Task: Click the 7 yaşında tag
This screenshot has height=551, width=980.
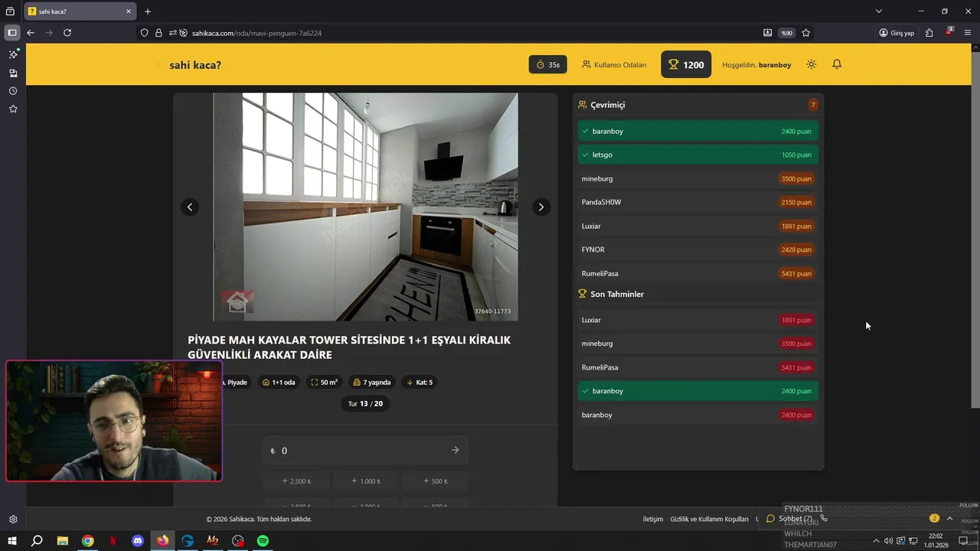Action: coord(372,382)
